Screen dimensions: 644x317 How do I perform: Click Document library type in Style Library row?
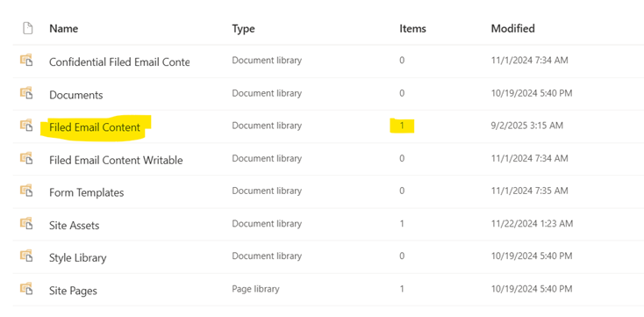click(x=267, y=256)
